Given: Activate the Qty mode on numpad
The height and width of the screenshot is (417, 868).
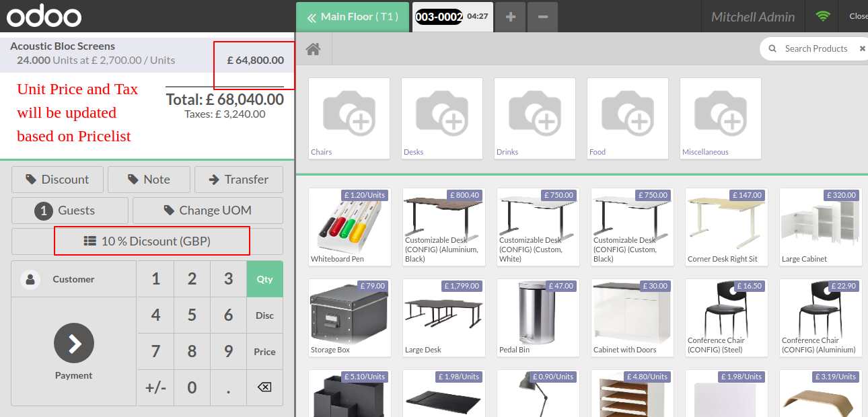Looking at the screenshot, I should [264, 278].
